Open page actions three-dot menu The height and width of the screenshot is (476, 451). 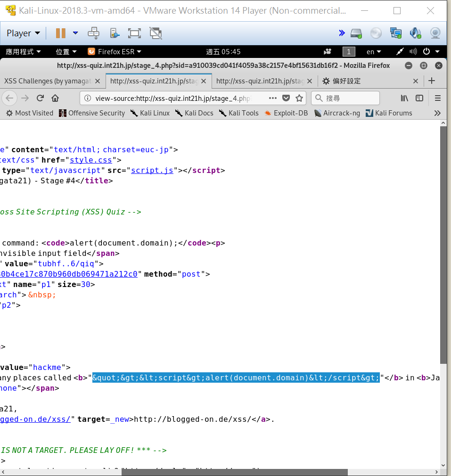point(272,98)
